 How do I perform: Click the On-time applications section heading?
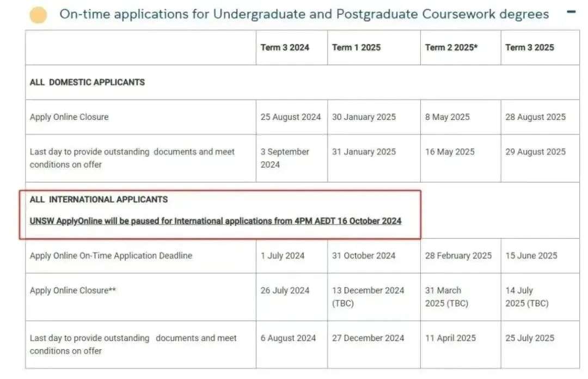pos(304,14)
